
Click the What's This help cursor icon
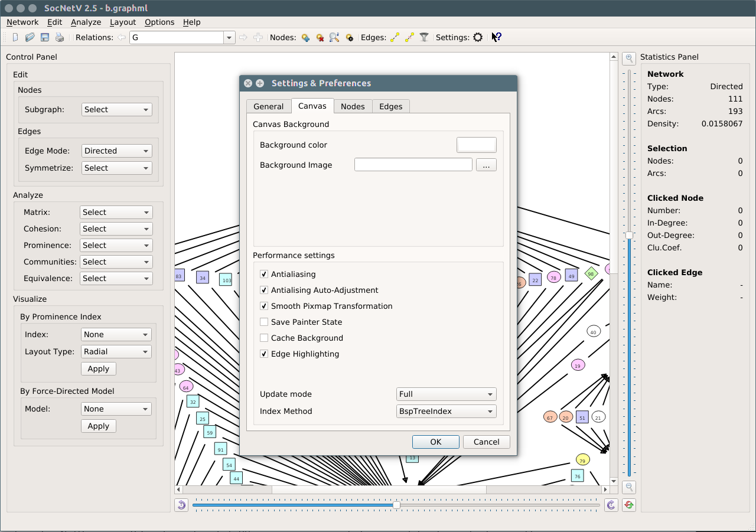click(497, 37)
